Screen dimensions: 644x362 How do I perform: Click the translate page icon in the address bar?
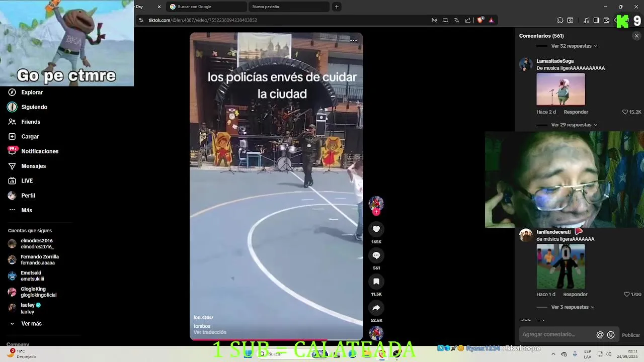[456, 20]
